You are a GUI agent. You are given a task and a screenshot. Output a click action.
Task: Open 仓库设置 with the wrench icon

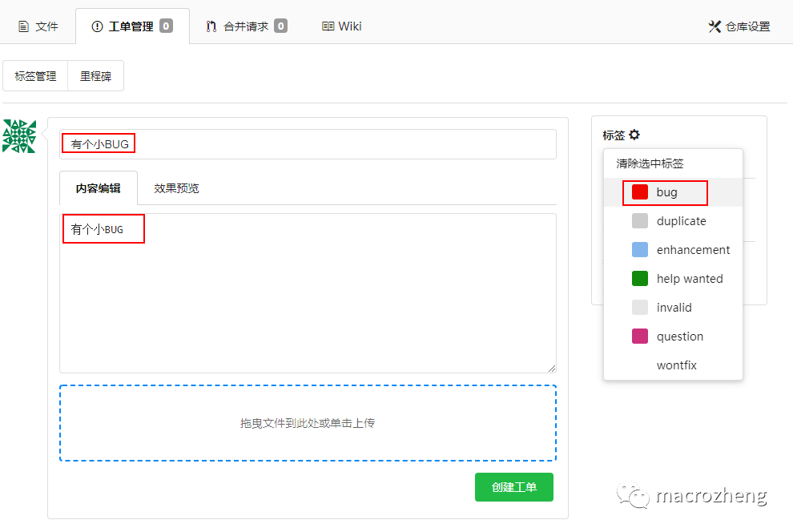pos(715,25)
